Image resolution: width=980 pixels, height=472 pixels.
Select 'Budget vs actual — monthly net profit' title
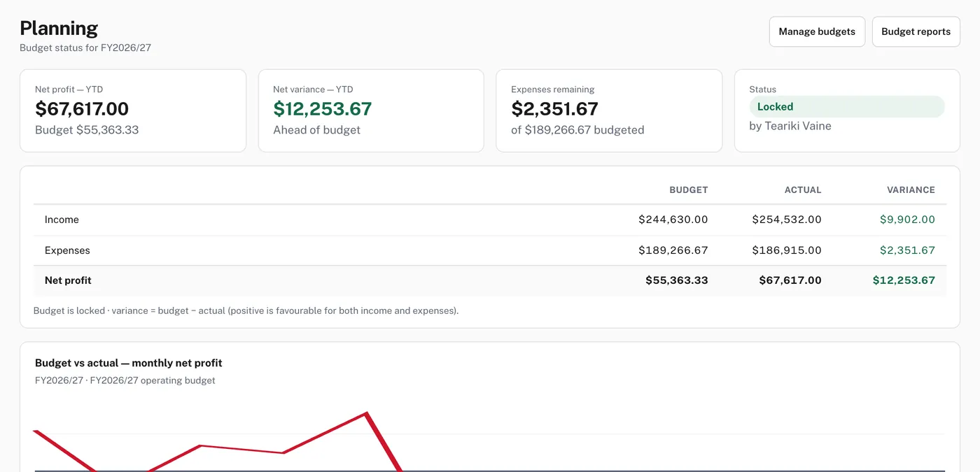pos(129,363)
